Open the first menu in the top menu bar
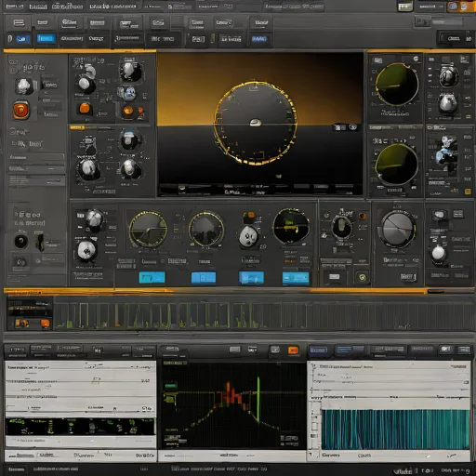This screenshot has height=476, width=476. (15, 7)
